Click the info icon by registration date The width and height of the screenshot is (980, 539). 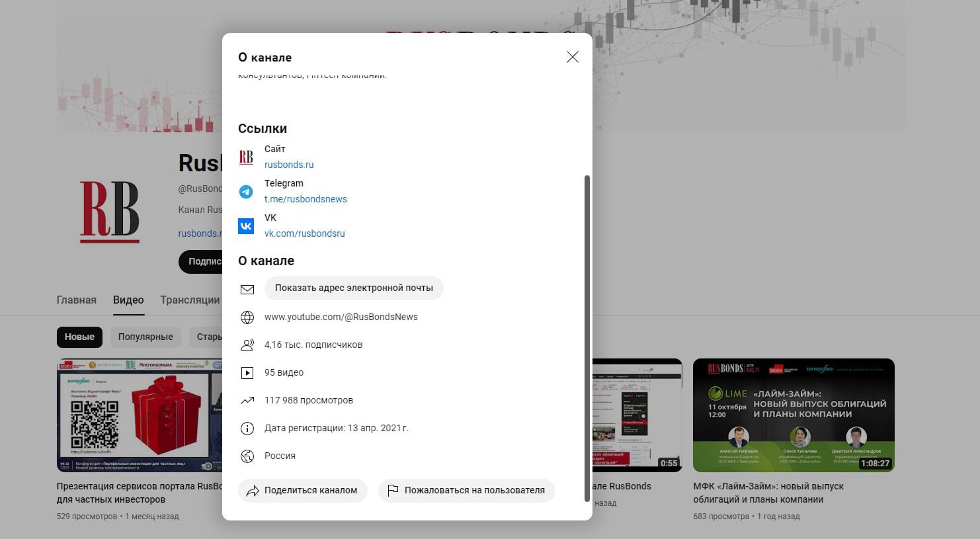247,429
